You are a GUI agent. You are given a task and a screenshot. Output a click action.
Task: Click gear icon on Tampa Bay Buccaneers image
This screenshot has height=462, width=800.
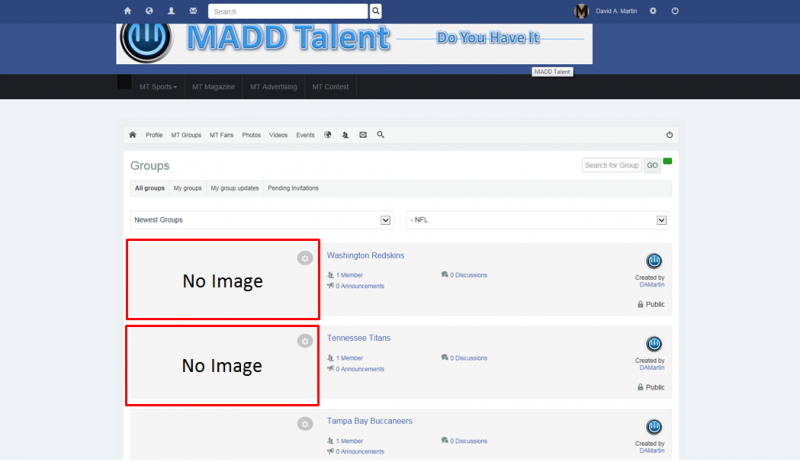click(x=305, y=424)
